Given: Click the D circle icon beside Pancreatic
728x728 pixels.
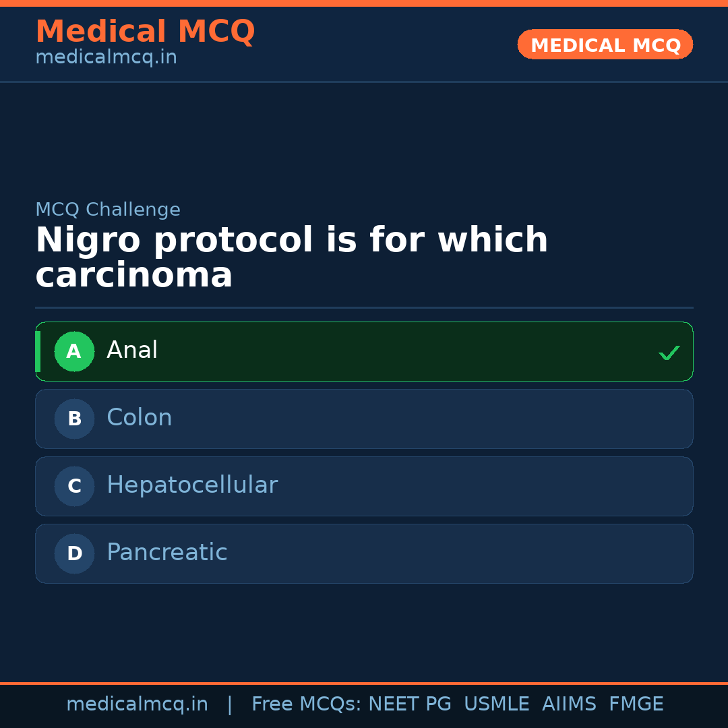Looking at the screenshot, I should (74, 553).
